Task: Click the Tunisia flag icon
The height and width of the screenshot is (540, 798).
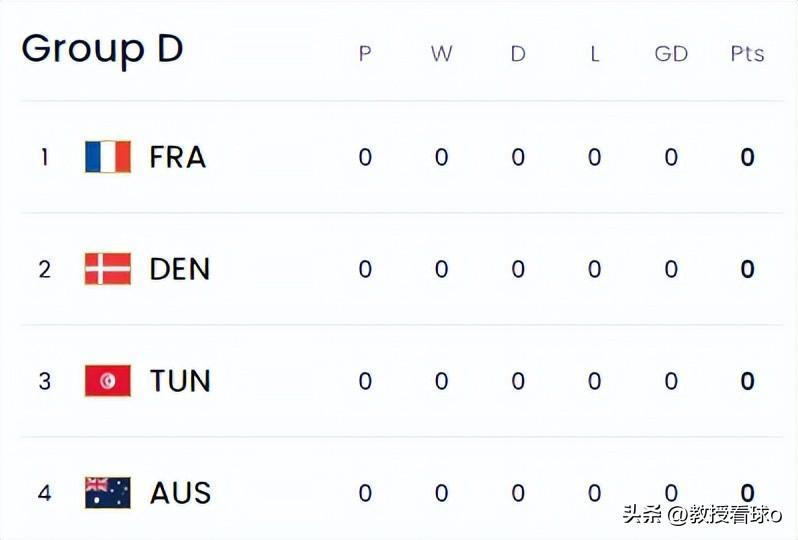Action: (108, 381)
